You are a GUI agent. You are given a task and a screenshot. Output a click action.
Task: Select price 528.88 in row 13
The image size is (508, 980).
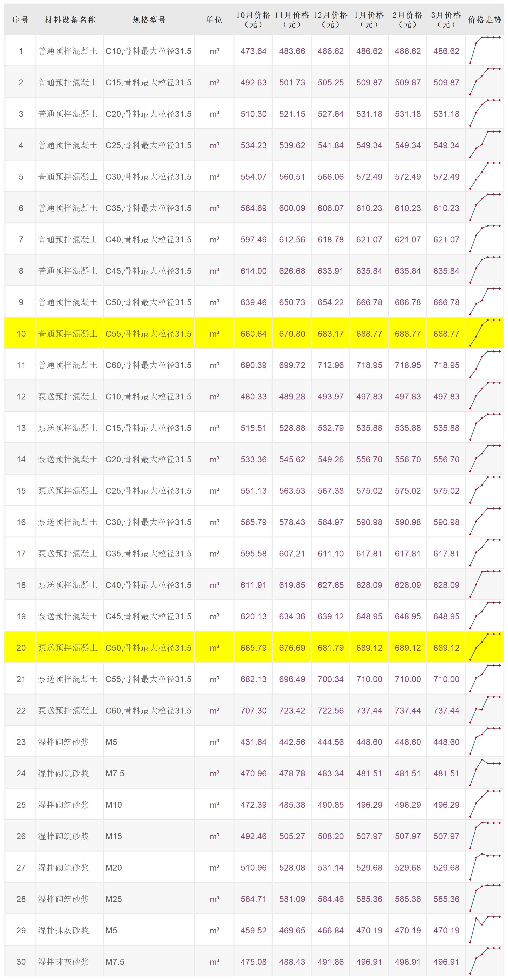[x=292, y=428]
